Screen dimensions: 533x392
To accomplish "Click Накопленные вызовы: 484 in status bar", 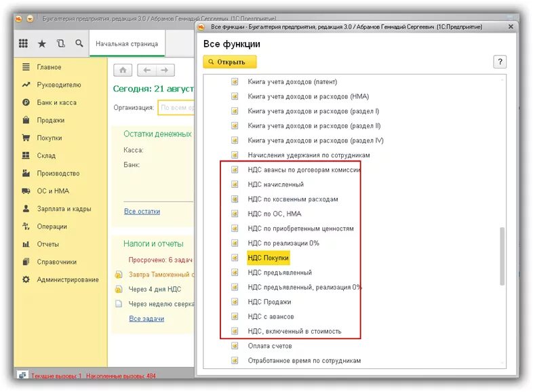I will [121, 376].
